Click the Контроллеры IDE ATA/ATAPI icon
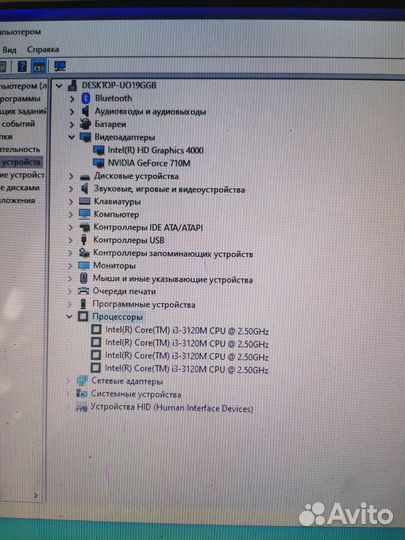 tap(85, 227)
